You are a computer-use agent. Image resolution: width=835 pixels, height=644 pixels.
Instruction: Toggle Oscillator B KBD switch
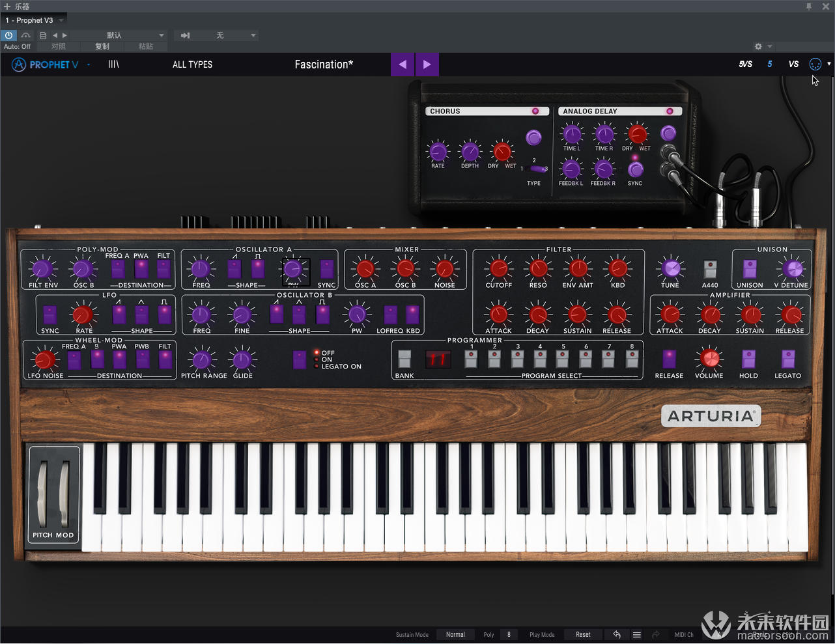point(413,315)
